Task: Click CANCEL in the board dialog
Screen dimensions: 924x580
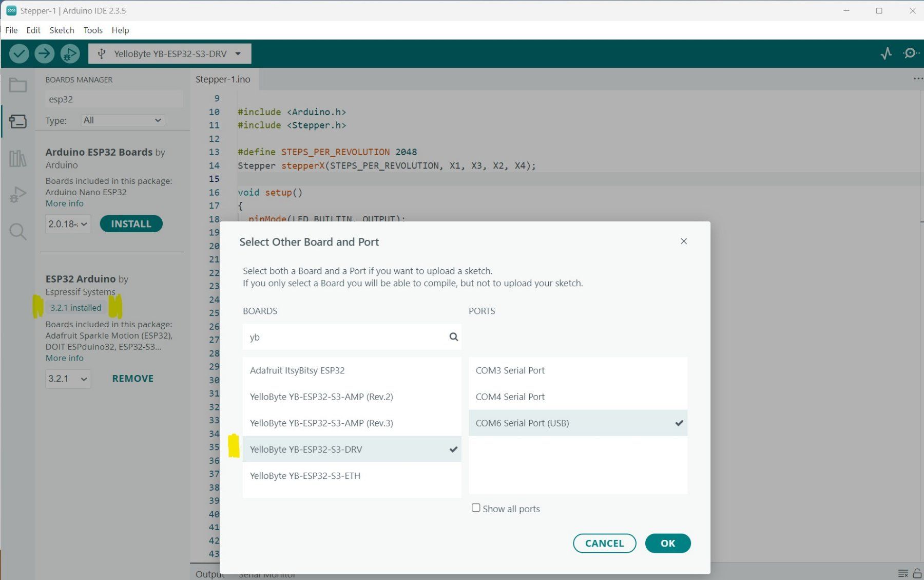Action: pos(604,543)
